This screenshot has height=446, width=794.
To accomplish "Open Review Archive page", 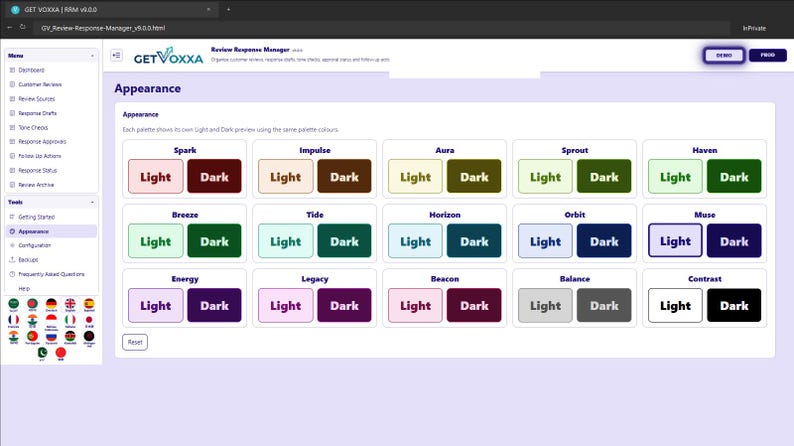I will coord(51,185).
